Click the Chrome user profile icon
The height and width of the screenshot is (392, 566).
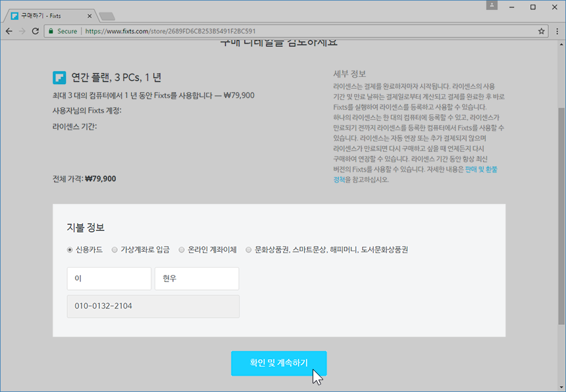492,5
